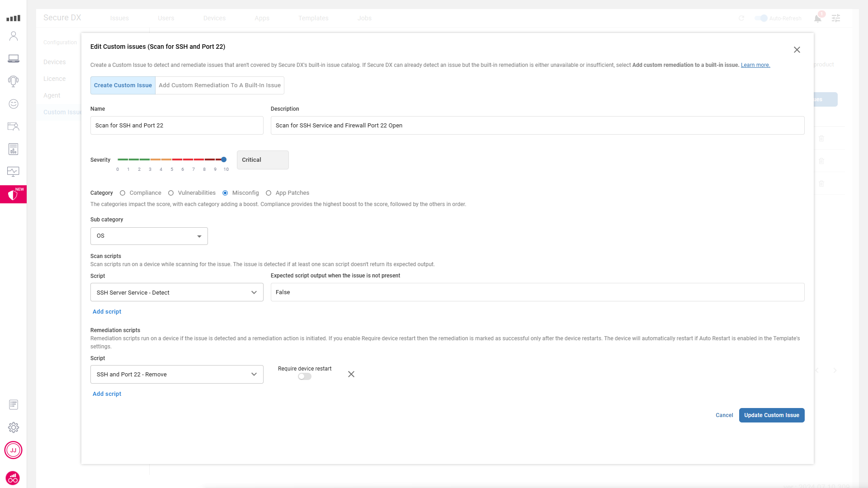Click the headset support icon in sidebar
Viewport: 868px width, 488px height.
click(14, 81)
